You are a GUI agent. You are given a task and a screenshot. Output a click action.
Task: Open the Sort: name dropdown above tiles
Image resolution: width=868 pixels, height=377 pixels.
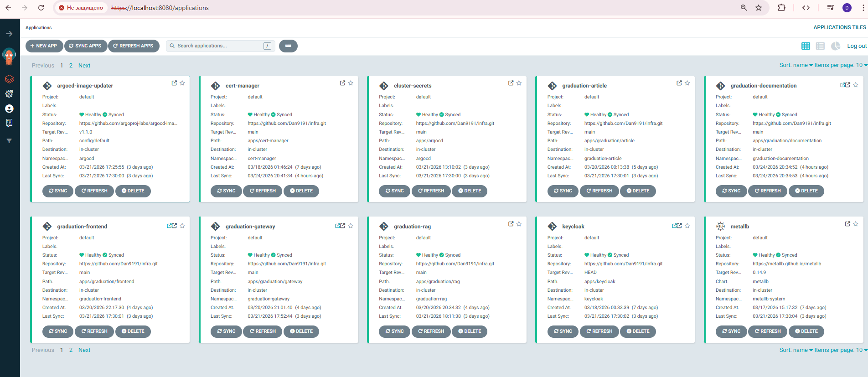tap(796, 65)
